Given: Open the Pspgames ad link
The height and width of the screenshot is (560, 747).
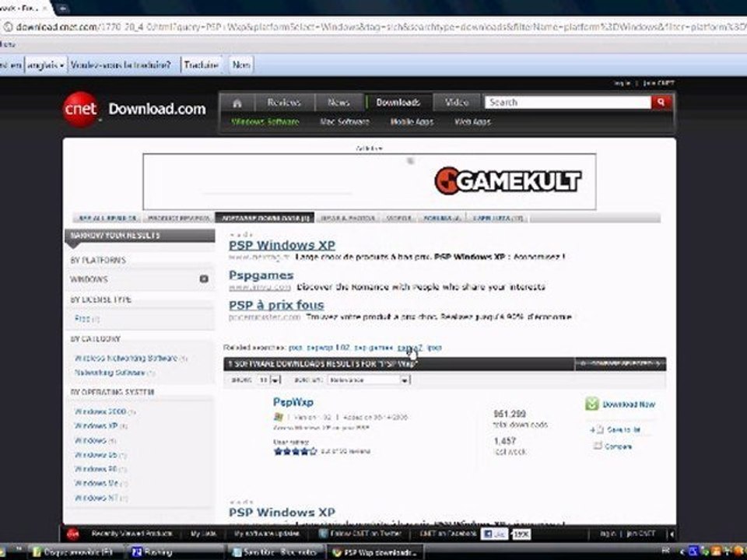Looking at the screenshot, I should 261,275.
